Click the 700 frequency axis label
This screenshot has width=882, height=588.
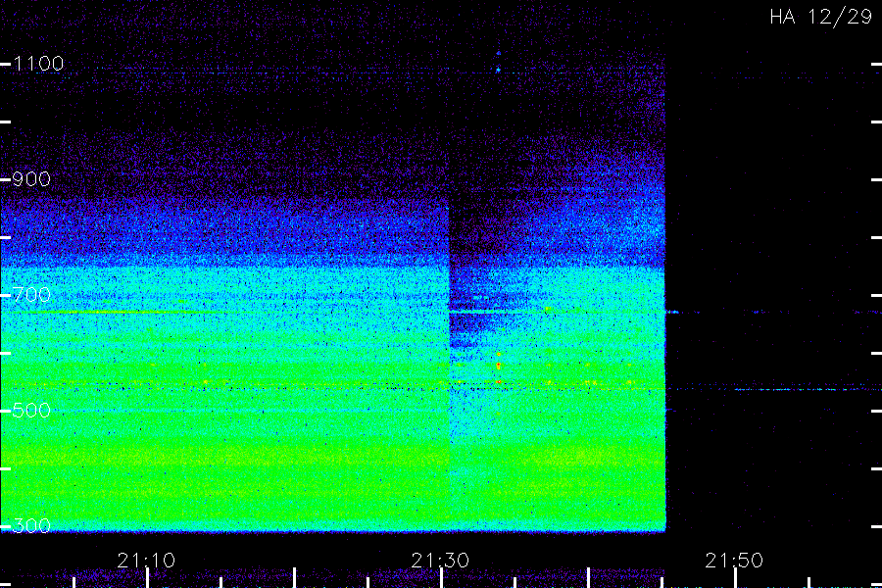(31, 295)
